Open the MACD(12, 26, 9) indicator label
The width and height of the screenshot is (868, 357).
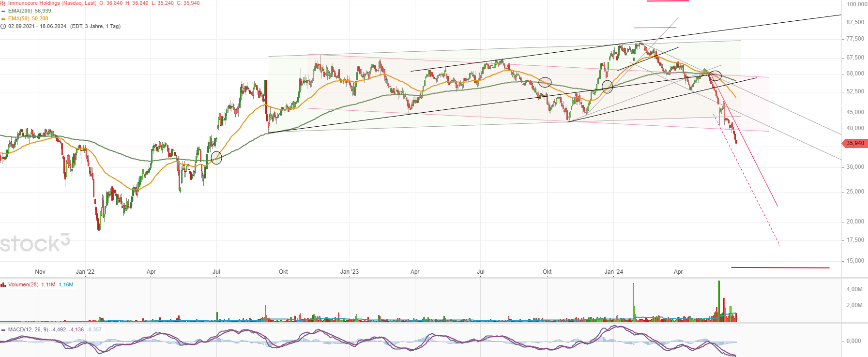(x=28, y=329)
